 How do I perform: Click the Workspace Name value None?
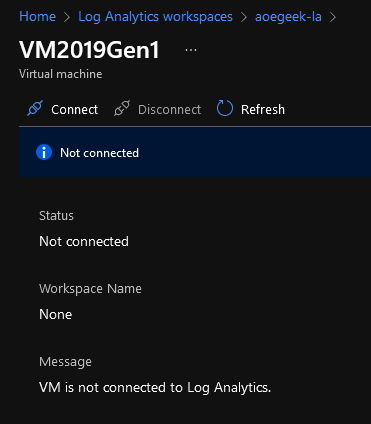click(x=56, y=314)
